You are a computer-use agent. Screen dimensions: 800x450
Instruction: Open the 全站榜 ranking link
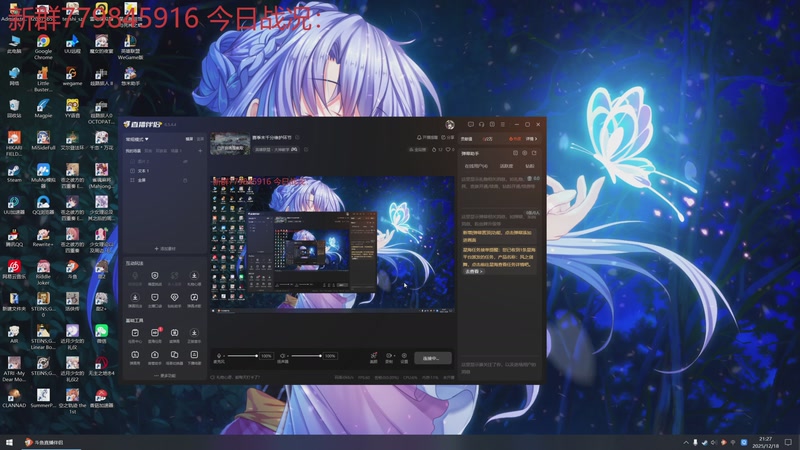[x=417, y=149]
